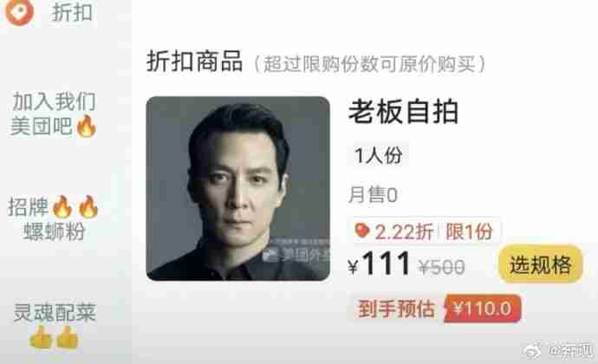Tap the yellow 选规格 button
Screen dimensions: 598x364
[541, 264]
